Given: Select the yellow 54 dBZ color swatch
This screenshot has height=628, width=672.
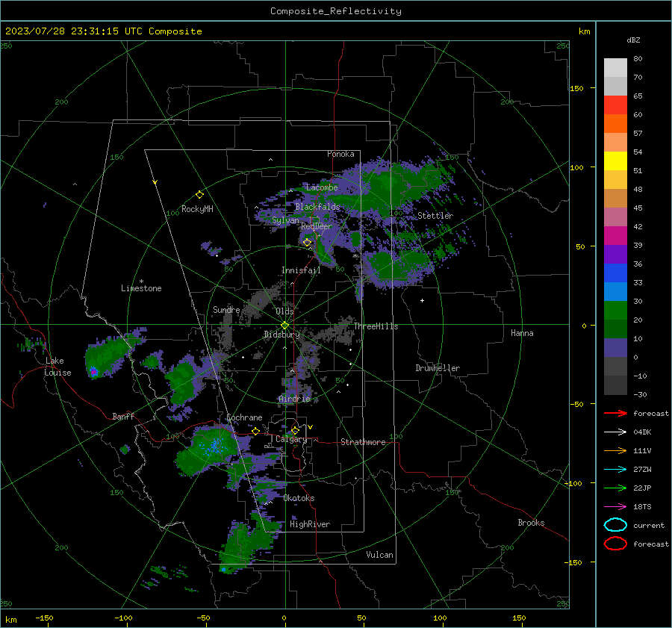Looking at the screenshot, I should click(615, 161).
